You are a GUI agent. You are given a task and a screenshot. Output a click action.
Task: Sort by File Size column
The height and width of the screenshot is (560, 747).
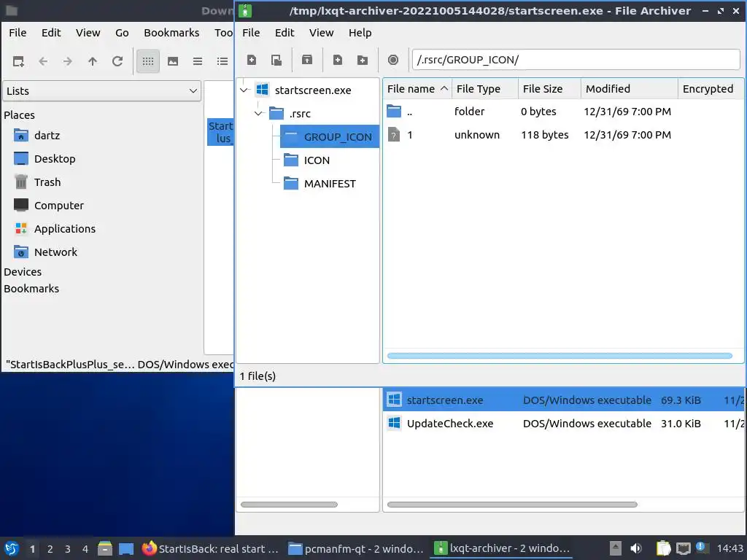pyautogui.click(x=550, y=89)
